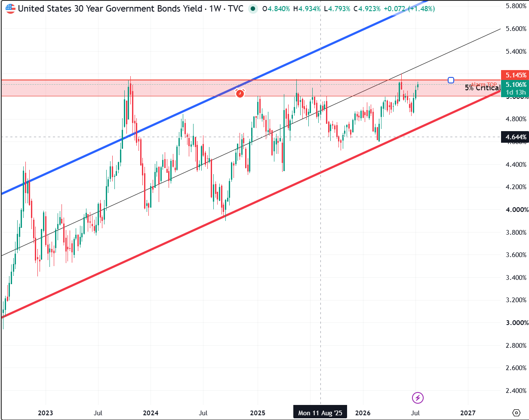The image size is (529, 420).
Task: Click the 1W interval in the title
Action: 215,9
